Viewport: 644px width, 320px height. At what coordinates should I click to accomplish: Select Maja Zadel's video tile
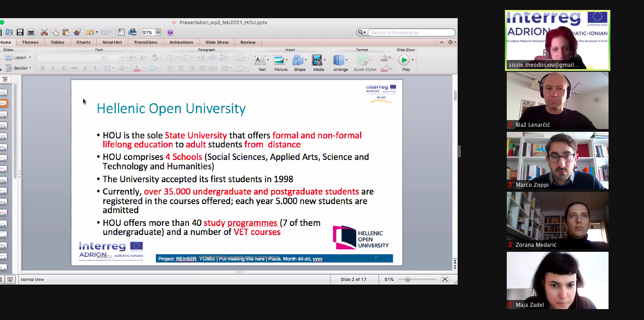pyautogui.click(x=558, y=280)
